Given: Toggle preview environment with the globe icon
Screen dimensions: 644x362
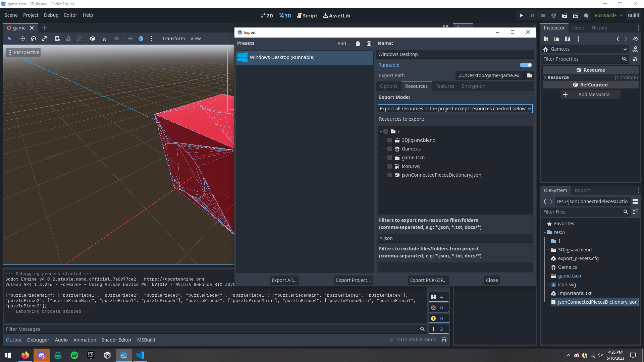Looking at the screenshot, I should 141,38.
